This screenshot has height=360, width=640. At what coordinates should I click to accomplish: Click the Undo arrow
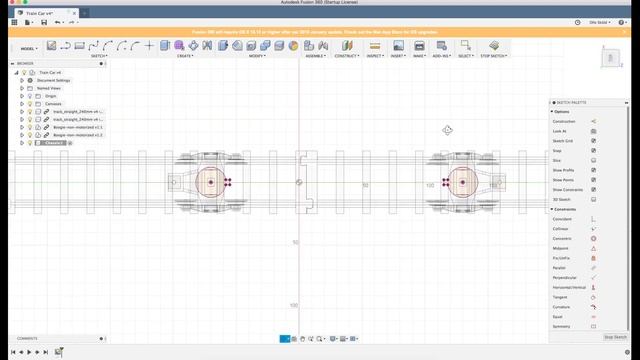tap(58, 22)
